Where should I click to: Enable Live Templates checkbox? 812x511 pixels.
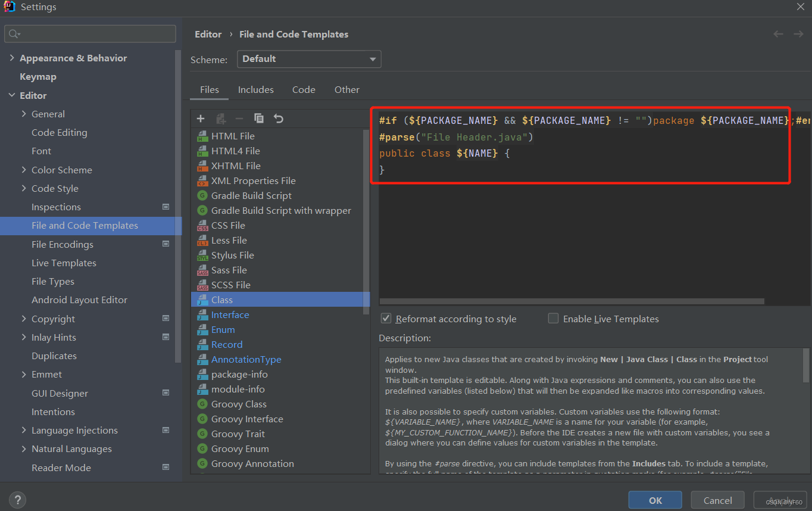pyautogui.click(x=553, y=319)
